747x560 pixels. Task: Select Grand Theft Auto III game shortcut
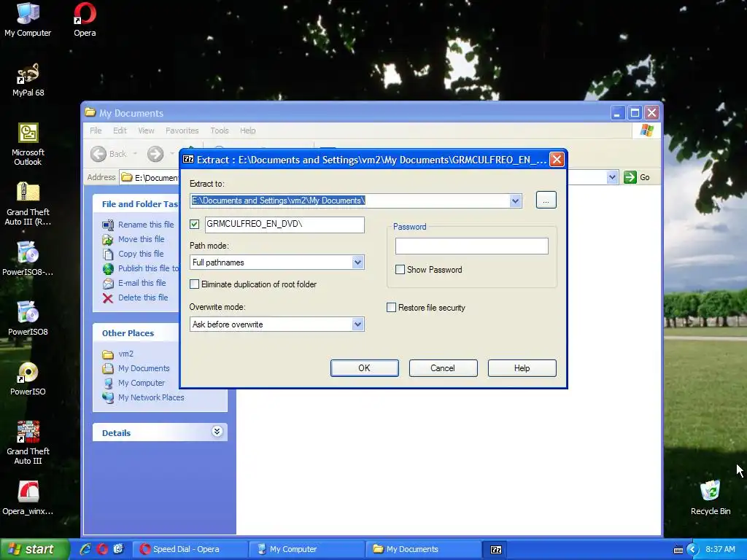(x=28, y=443)
